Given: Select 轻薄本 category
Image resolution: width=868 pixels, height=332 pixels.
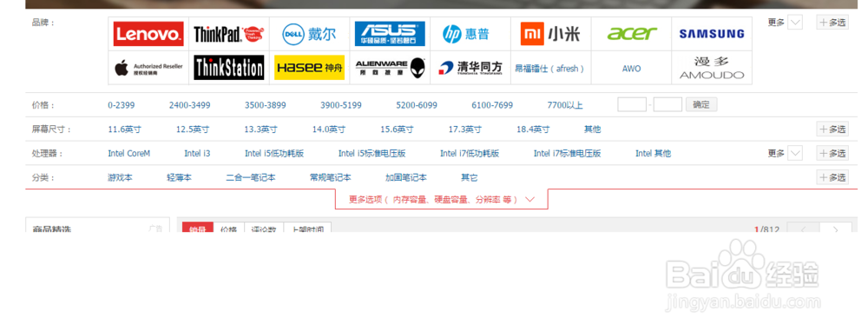Looking at the screenshot, I should 180,178.
